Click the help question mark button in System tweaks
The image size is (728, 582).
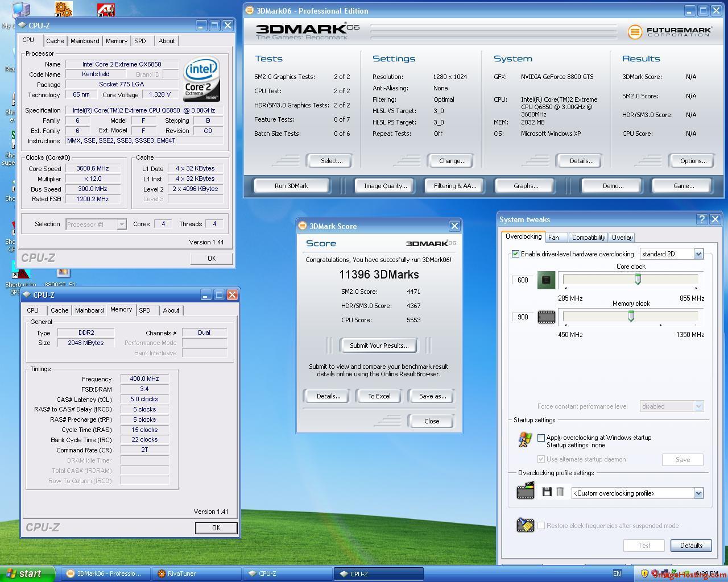coord(702,219)
